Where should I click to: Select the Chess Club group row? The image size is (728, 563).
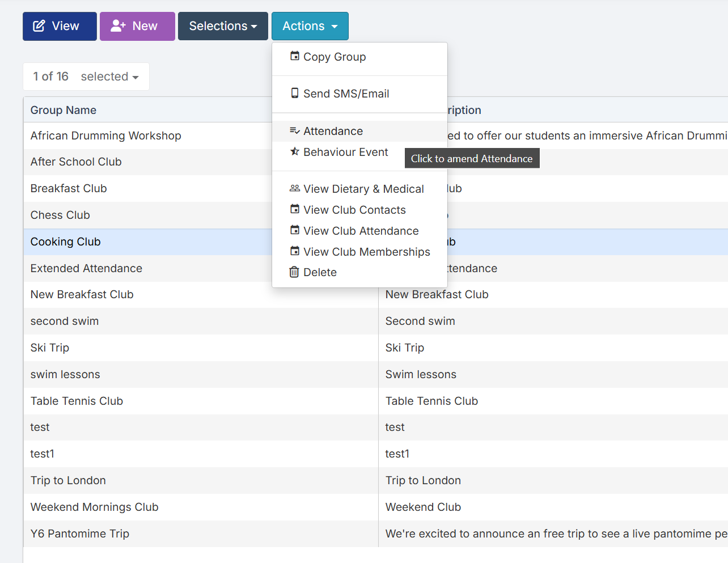[x=60, y=215]
